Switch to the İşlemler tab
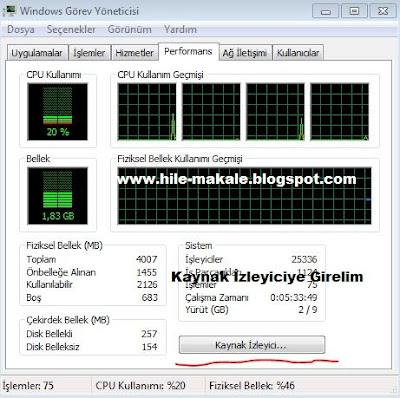 pyautogui.click(x=89, y=53)
